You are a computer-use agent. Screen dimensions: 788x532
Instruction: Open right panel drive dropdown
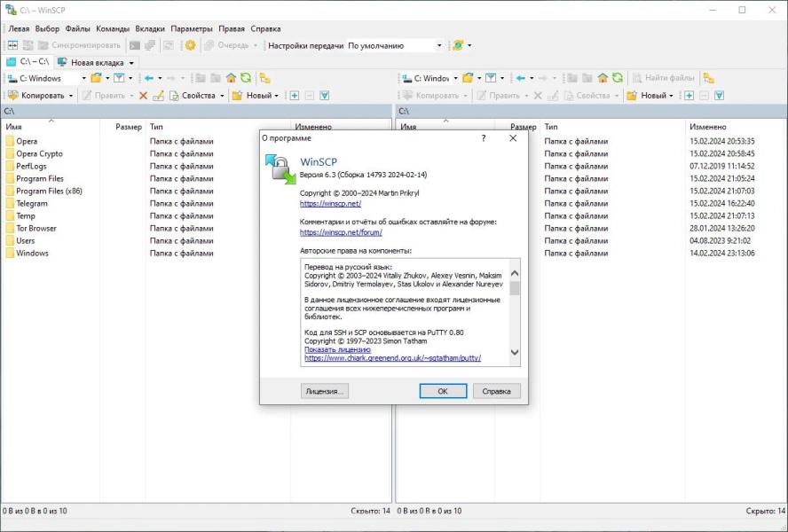[455, 78]
